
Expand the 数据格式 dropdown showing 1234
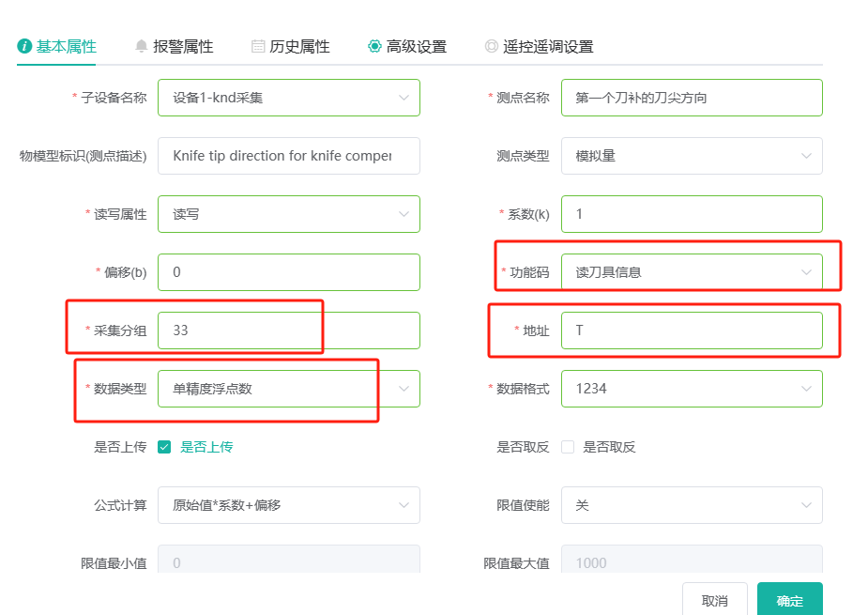point(692,389)
